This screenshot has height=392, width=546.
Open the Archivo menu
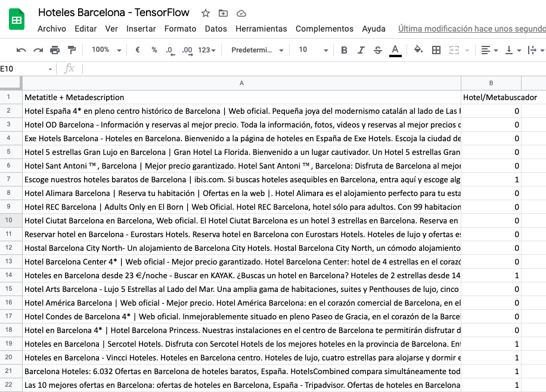click(x=51, y=29)
